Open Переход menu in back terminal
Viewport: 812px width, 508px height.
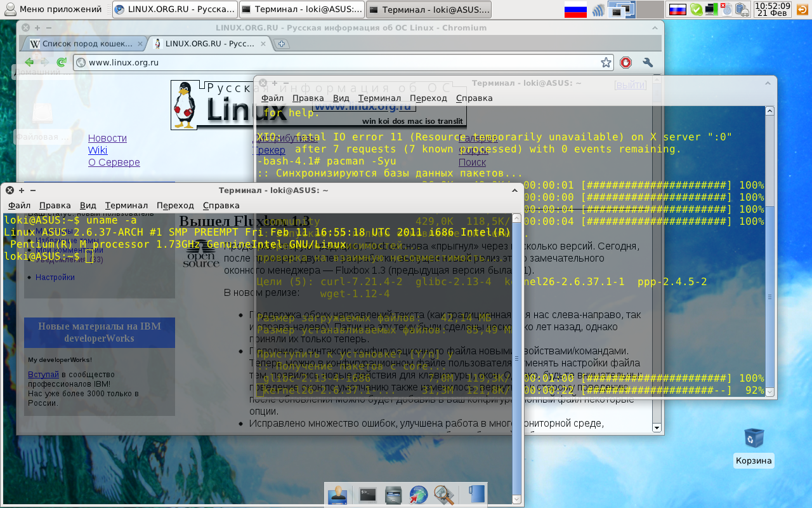428,98
